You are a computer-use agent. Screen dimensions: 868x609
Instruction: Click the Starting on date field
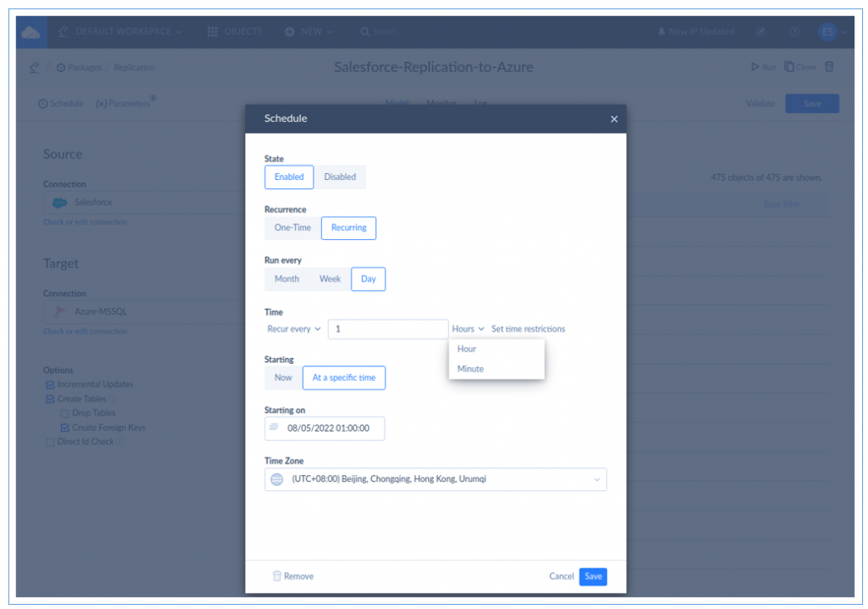pos(325,428)
